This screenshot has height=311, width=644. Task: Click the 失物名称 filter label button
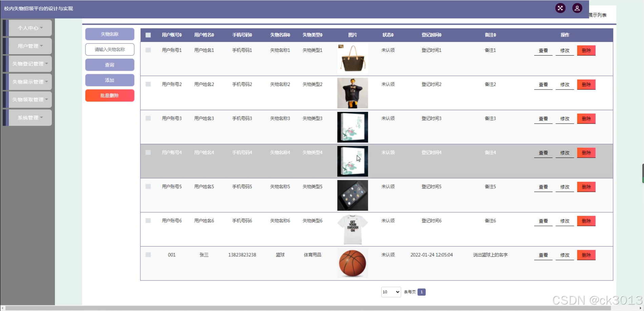point(109,34)
